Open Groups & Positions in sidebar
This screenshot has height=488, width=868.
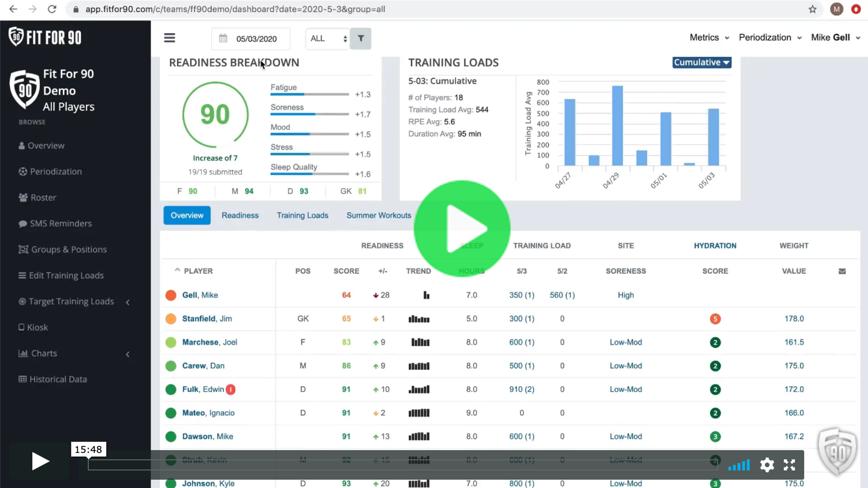pyautogui.click(x=63, y=249)
